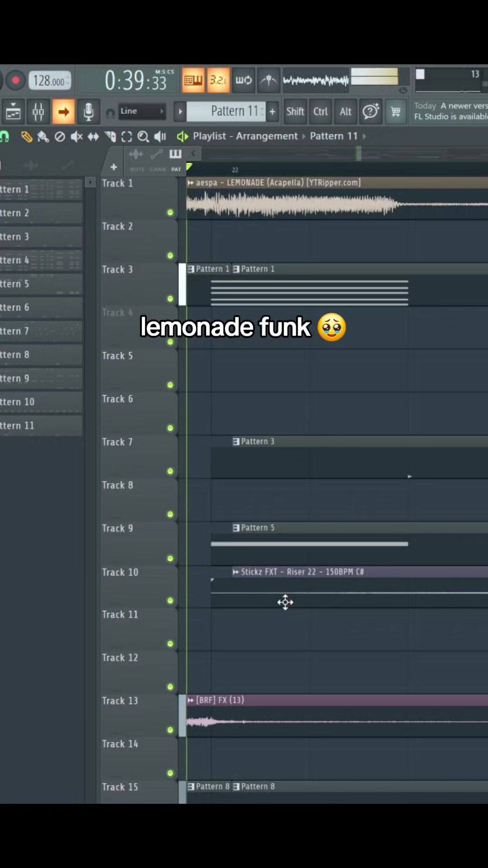Click the Alt key button
Image resolution: width=488 pixels, height=868 pixels.
346,112
